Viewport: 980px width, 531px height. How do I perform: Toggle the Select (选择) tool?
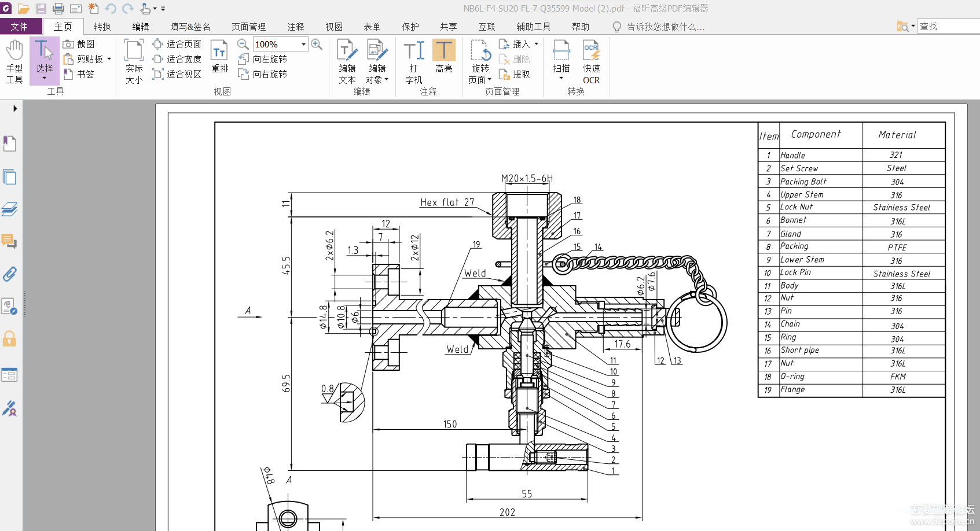tap(44, 57)
